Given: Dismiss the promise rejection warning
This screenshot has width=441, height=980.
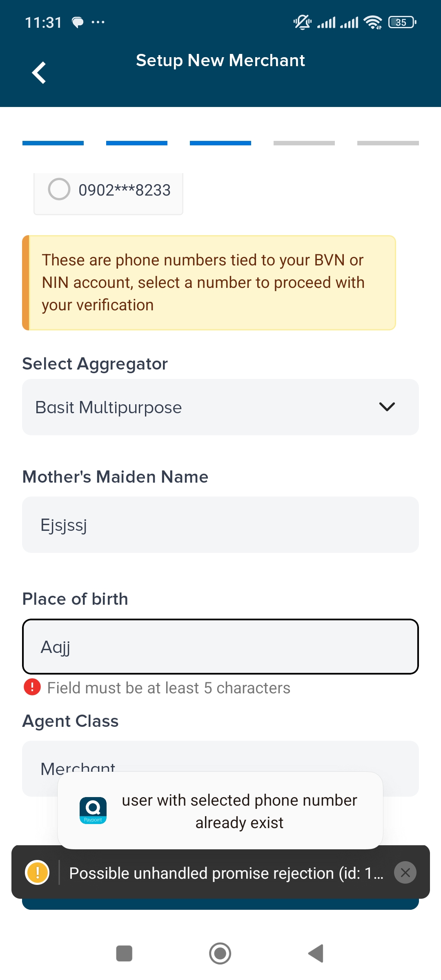Looking at the screenshot, I should [405, 873].
